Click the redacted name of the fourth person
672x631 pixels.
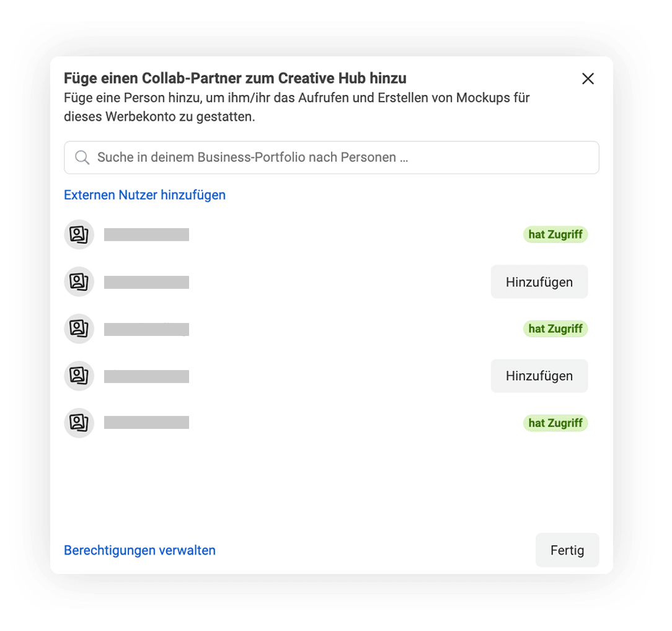pos(146,376)
